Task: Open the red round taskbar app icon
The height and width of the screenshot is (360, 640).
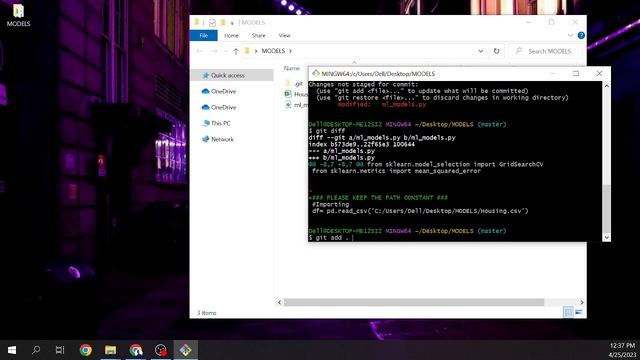Action: [x=161, y=350]
